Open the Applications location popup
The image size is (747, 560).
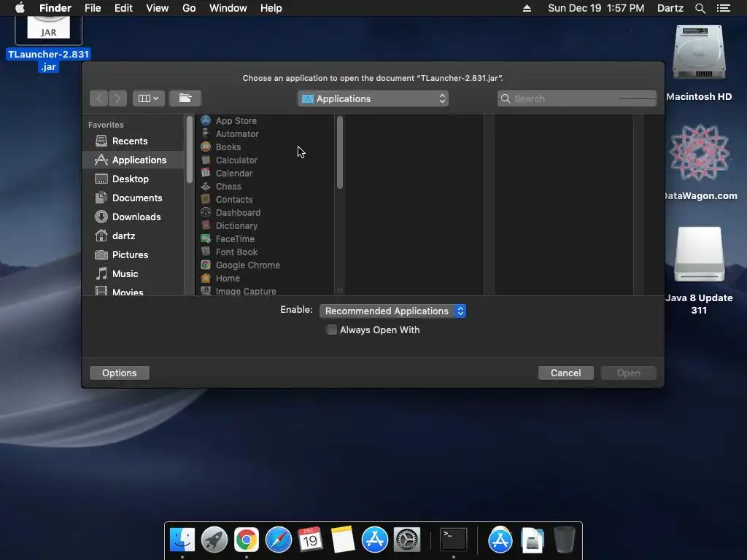coord(373,98)
